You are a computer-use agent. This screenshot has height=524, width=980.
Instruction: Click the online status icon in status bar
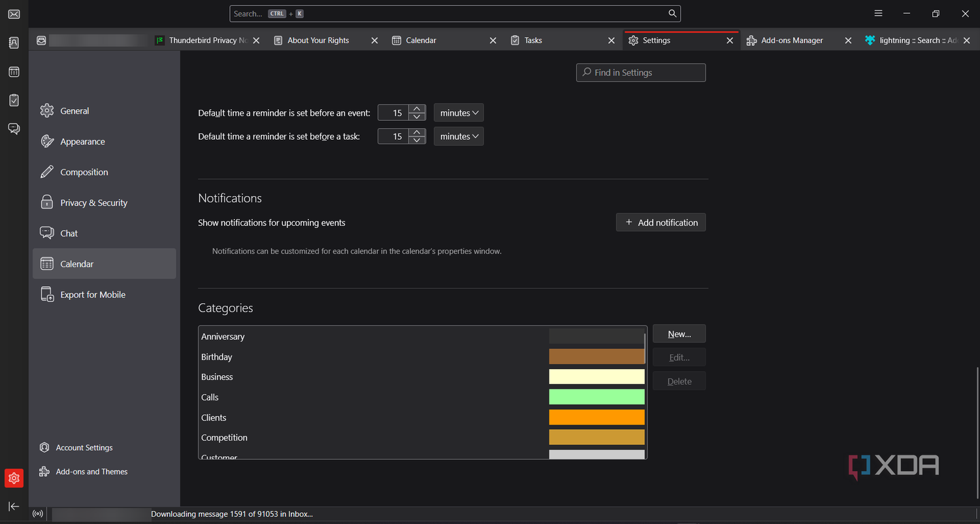38,514
